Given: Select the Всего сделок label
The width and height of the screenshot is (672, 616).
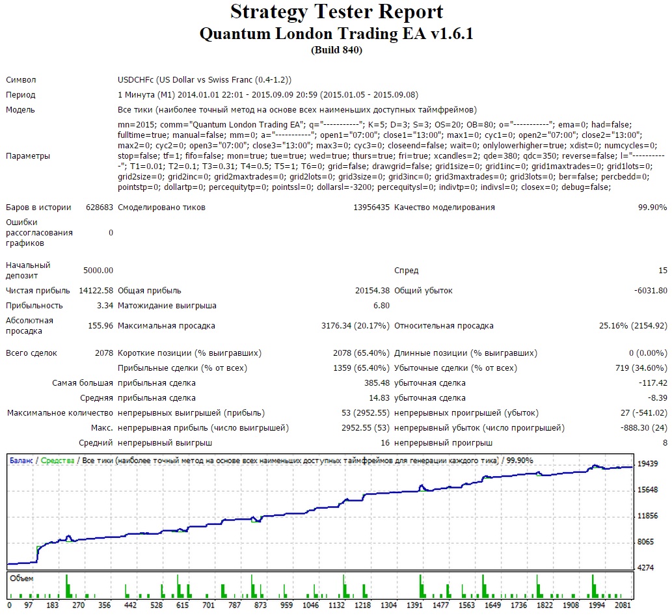Looking at the screenshot, I should click(31, 353).
